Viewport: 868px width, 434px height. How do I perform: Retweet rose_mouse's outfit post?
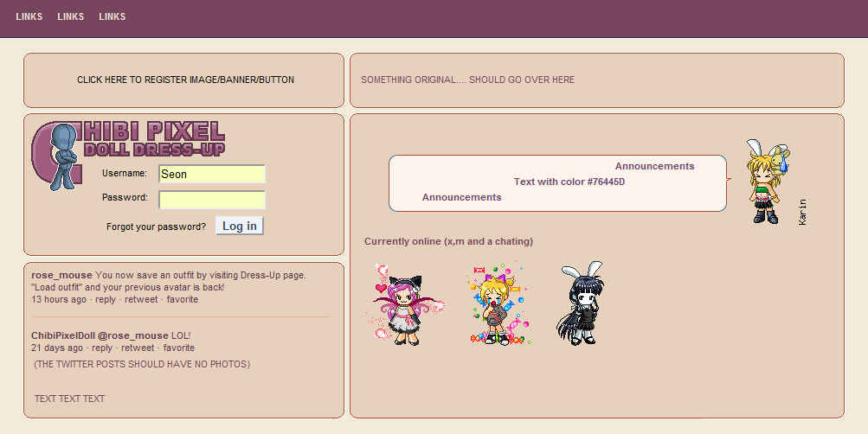pyautogui.click(x=141, y=299)
